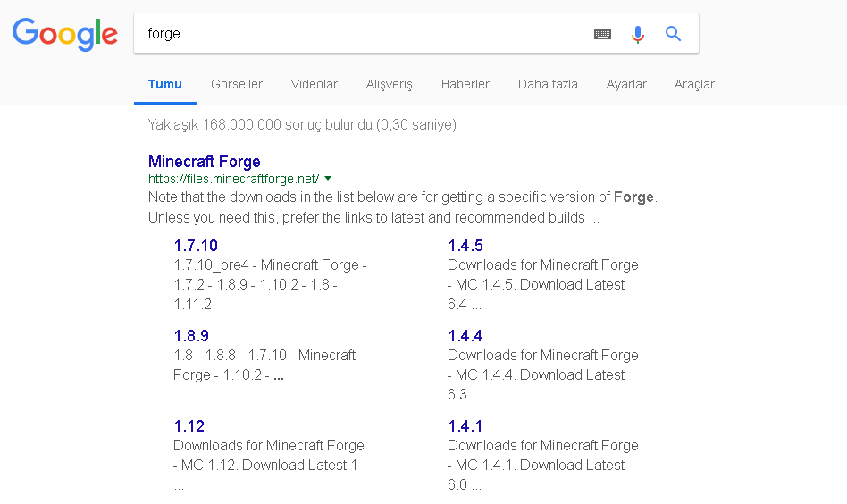
Task: Click the text '- MC 1.4.5. Download Latest'
Action: (536, 285)
